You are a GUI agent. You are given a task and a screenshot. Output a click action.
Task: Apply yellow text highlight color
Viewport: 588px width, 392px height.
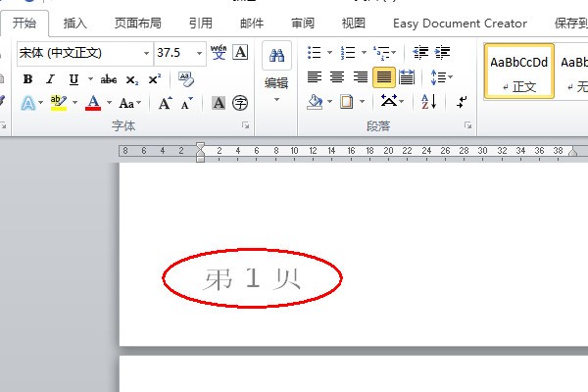click(x=59, y=103)
